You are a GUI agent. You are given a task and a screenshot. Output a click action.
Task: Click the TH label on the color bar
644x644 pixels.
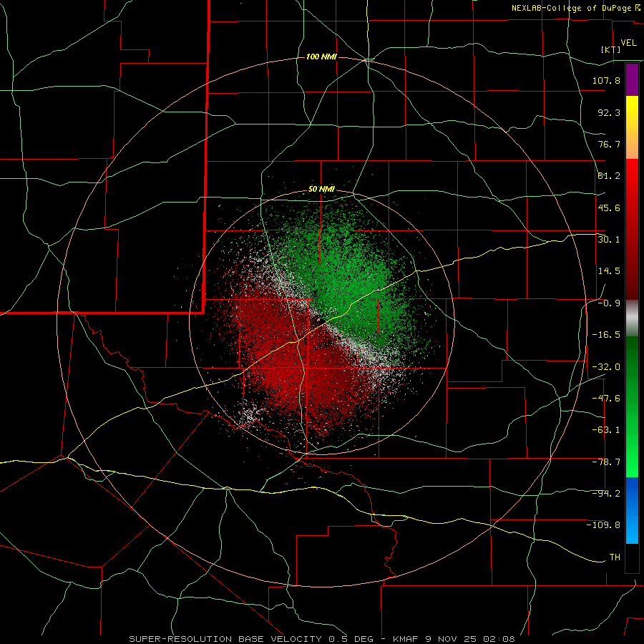coord(615,557)
